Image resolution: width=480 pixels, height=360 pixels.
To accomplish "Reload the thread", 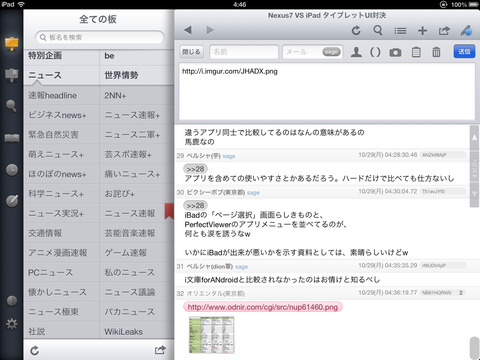I will 356,30.
